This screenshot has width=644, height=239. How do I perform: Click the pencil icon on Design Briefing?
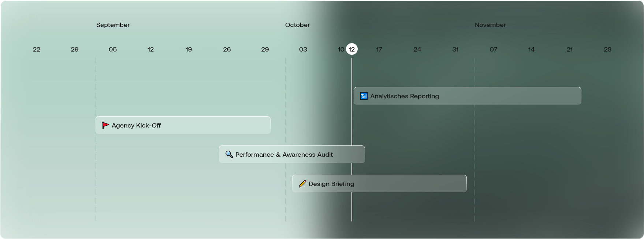(302, 184)
